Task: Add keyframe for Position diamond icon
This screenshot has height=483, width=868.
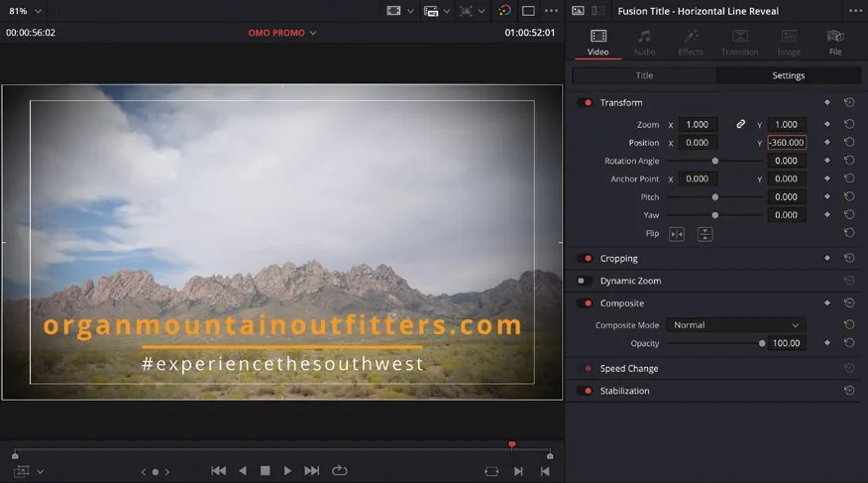Action: (827, 143)
